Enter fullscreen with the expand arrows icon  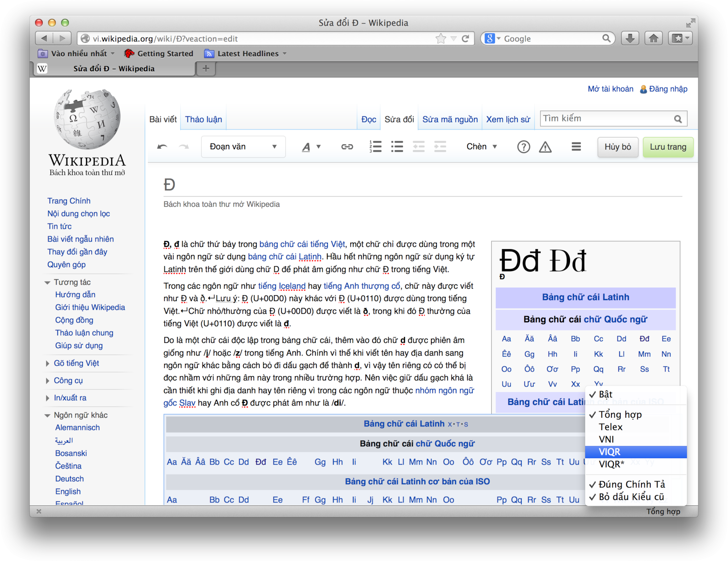pyautogui.click(x=690, y=23)
